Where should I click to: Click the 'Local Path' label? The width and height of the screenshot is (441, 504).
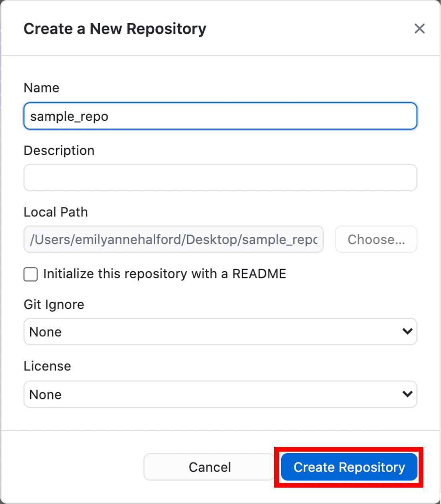[56, 212]
